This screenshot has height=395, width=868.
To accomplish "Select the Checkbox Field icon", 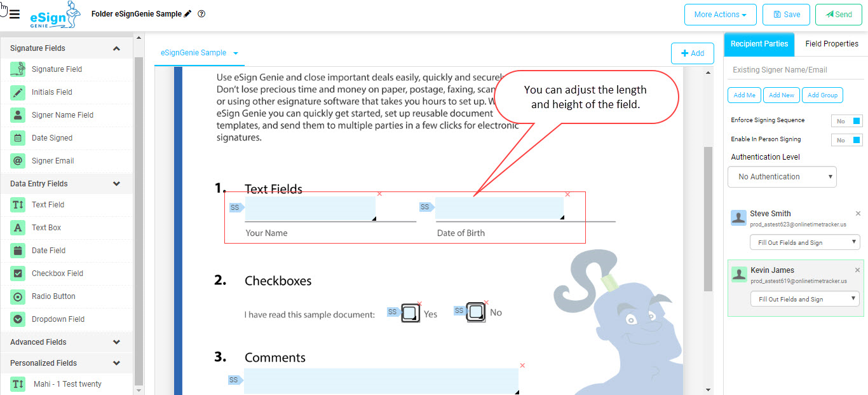I will tap(18, 274).
